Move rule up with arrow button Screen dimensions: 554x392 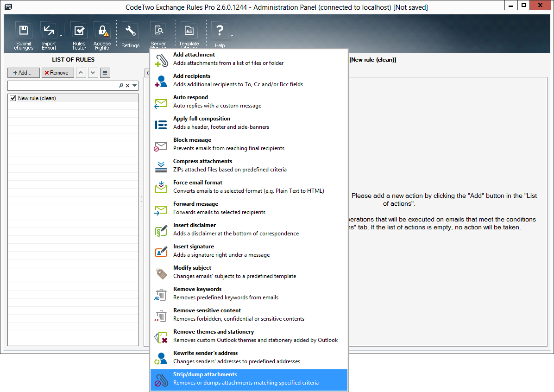81,73
